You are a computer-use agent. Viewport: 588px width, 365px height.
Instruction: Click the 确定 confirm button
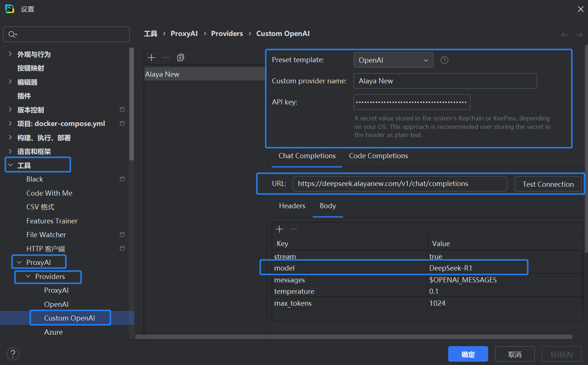(468, 354)
